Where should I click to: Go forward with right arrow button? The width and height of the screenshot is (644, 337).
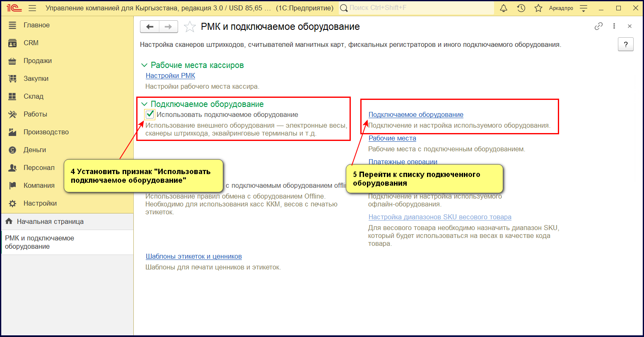tap(169, 27)
